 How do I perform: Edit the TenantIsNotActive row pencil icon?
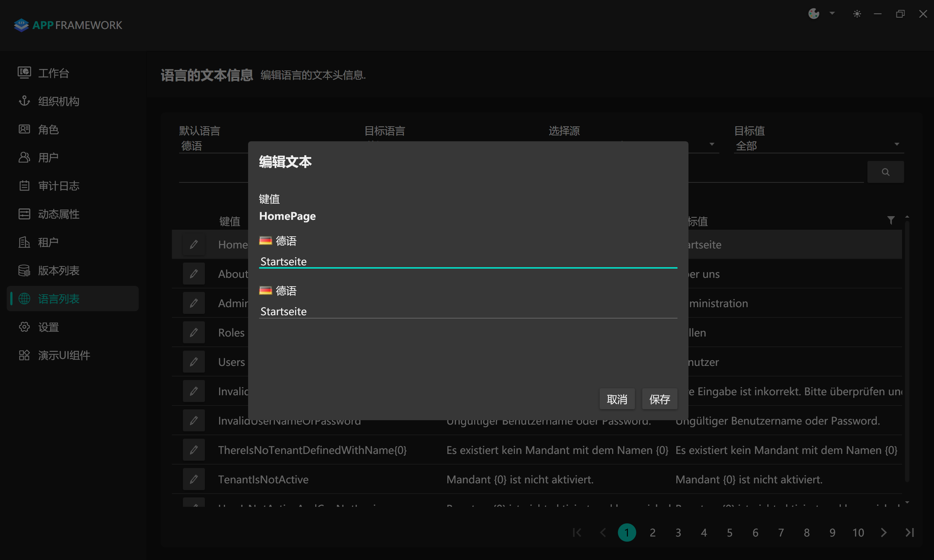[194, 479]
